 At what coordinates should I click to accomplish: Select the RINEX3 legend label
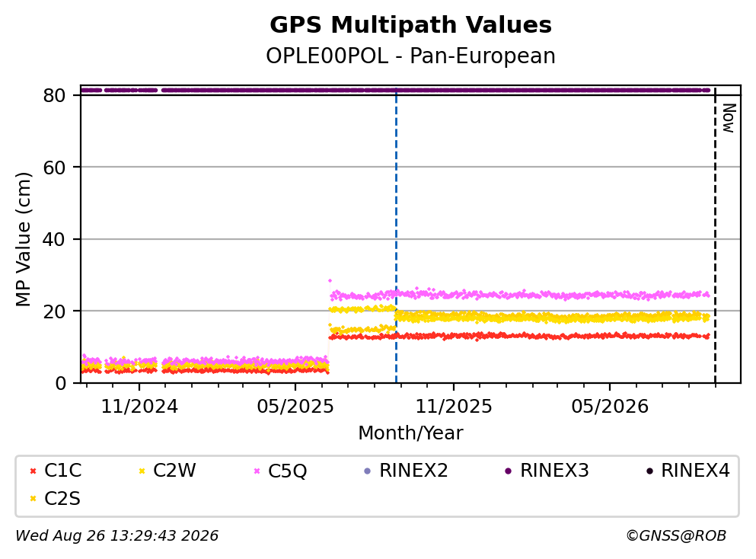pos(554,471)
